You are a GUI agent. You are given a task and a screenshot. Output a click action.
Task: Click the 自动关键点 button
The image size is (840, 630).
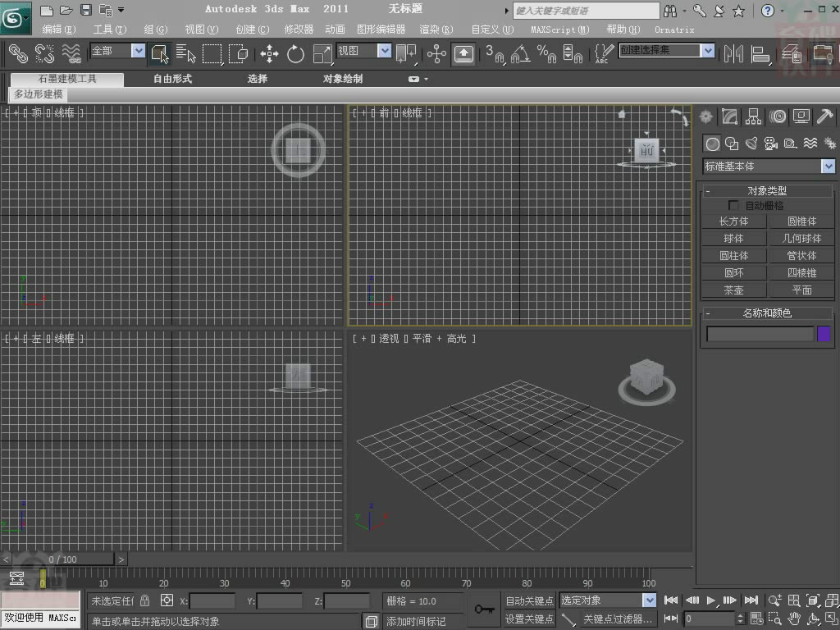[529, 600]
